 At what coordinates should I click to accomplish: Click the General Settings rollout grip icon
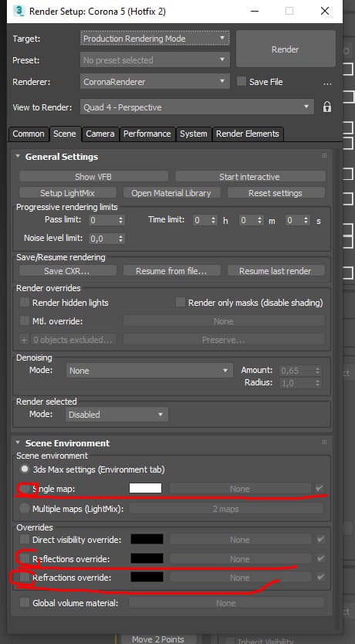(324, 156)
